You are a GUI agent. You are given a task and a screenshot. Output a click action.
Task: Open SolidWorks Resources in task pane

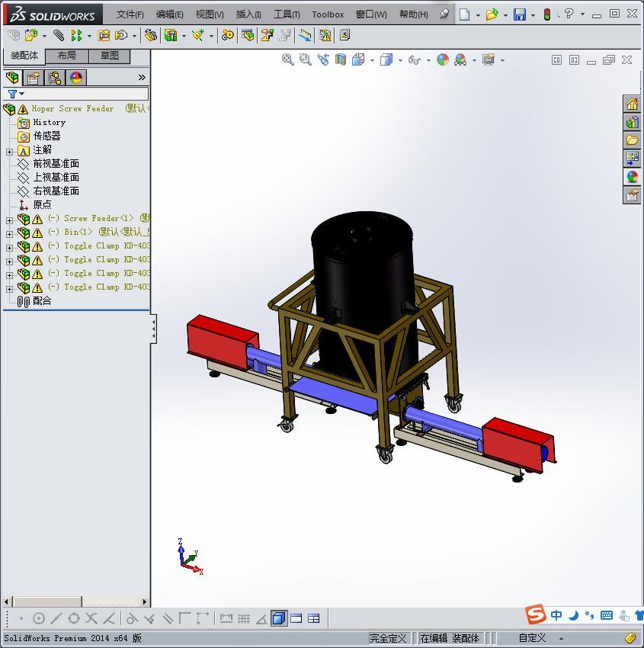point(632,104)
